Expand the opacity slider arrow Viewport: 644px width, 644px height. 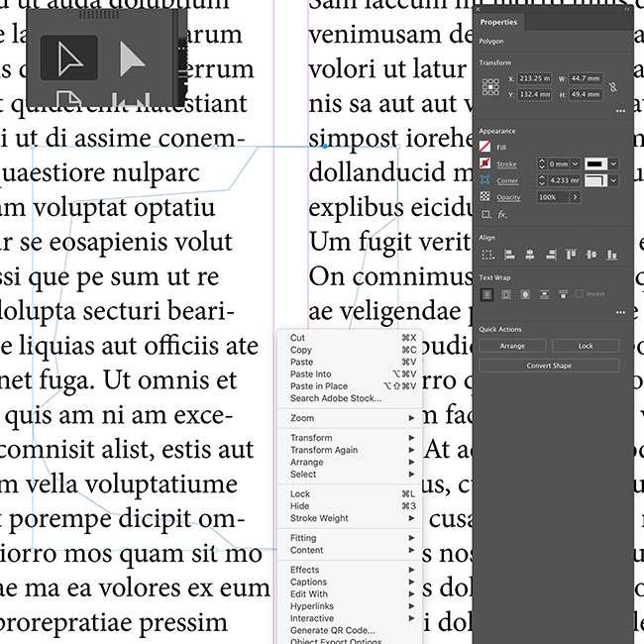[575, 197]
